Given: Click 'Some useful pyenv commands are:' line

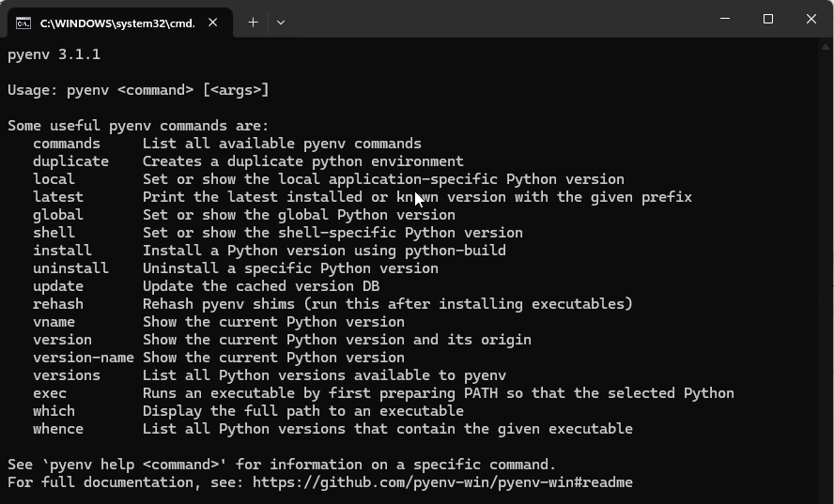Looking at the screenshot, I should (x=138, y=126).
